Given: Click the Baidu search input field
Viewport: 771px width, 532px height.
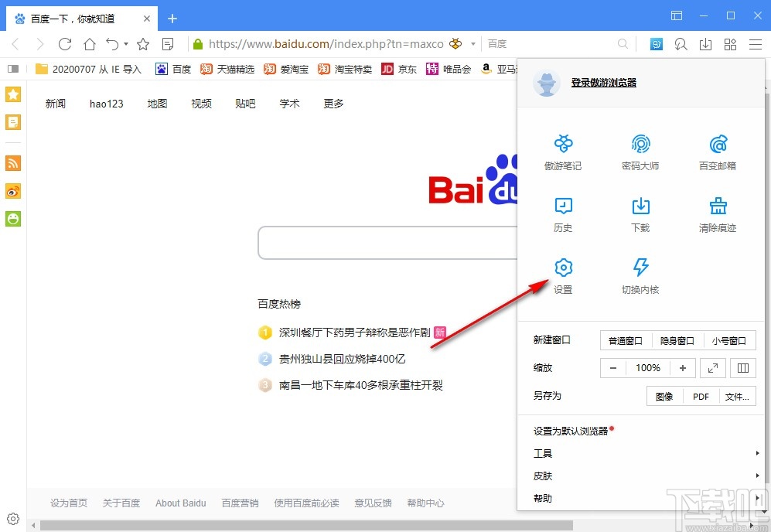Looking at the screenshot, I should [387, 243].
